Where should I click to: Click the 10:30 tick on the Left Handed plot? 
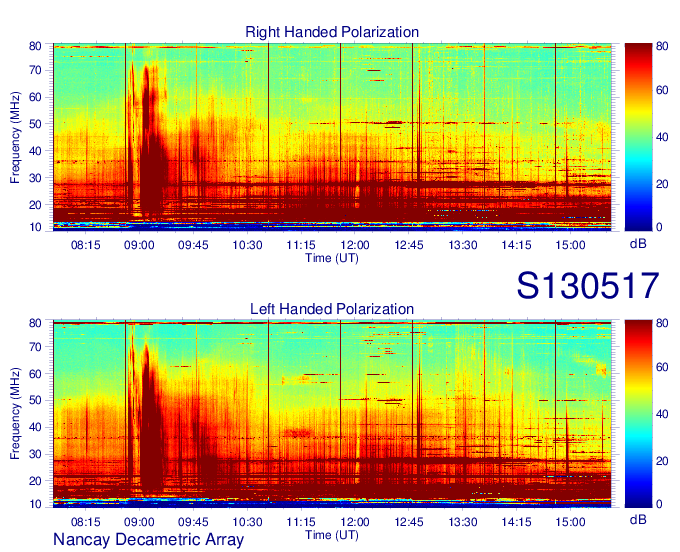pos(247,522)
